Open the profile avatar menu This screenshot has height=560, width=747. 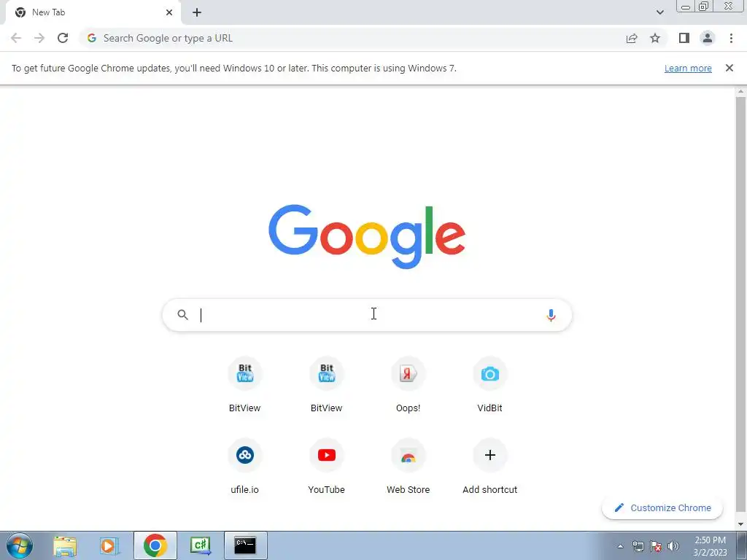(708, 38)
